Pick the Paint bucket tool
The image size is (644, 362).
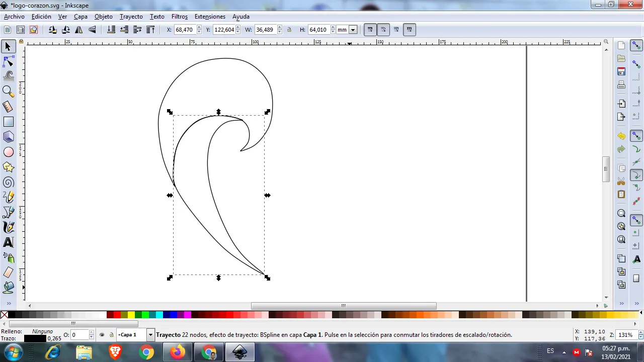pyautogui.click(x=8, y=288)
